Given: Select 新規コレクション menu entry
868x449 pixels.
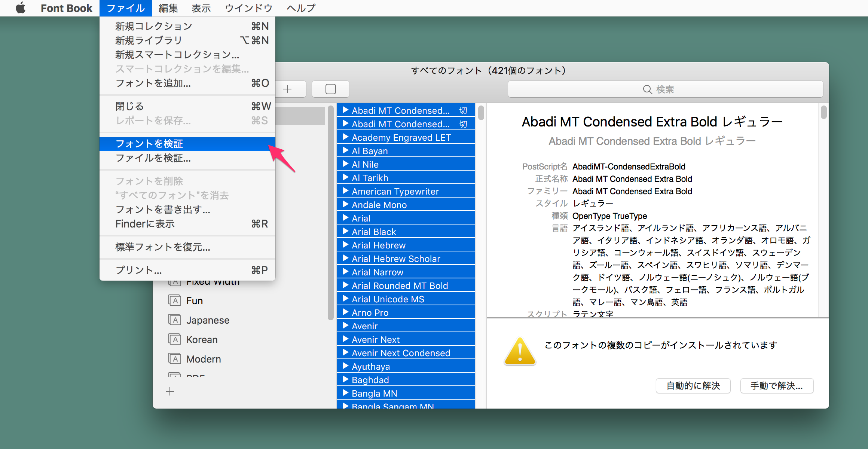Looking at the screenshot, I should pos(187,26).
